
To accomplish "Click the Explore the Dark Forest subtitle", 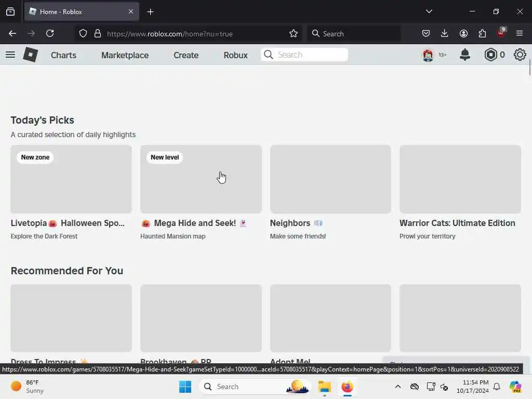I will coord(44,236).
